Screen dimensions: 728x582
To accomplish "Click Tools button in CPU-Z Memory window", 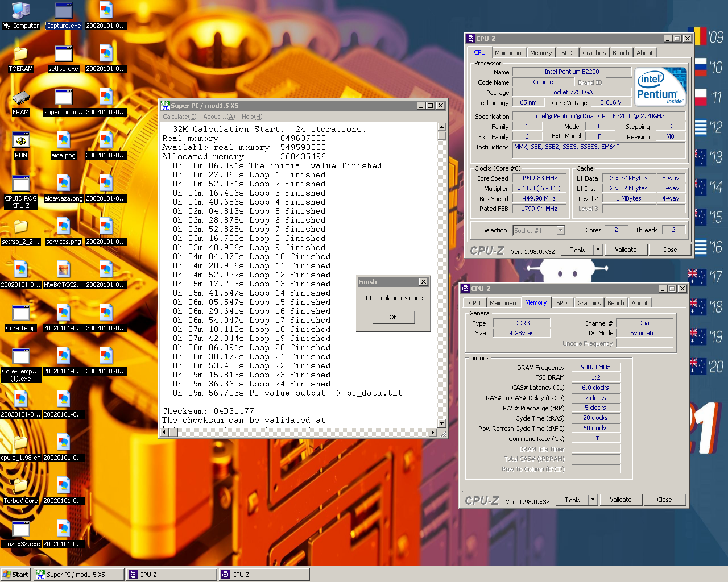I will point(572,500).
